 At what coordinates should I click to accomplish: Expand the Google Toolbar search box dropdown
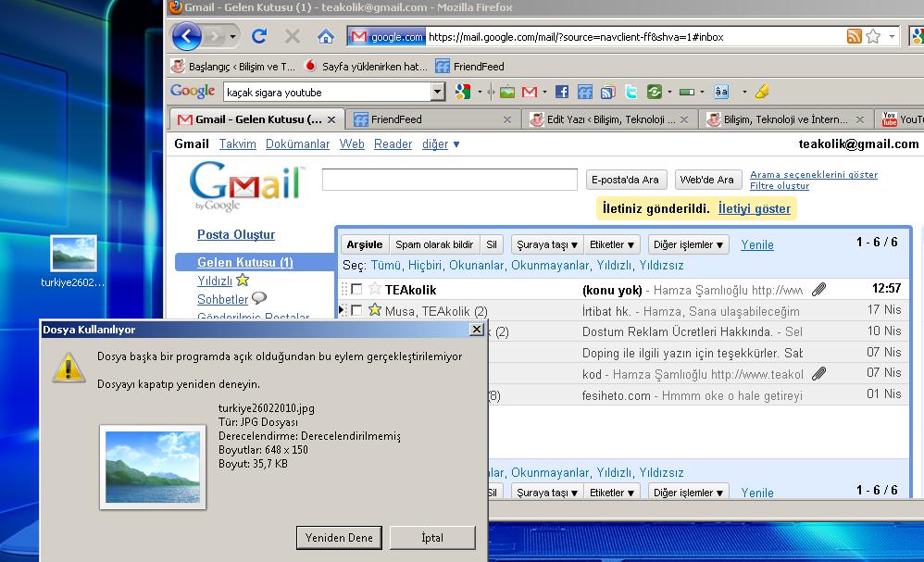tap(438, 92)
